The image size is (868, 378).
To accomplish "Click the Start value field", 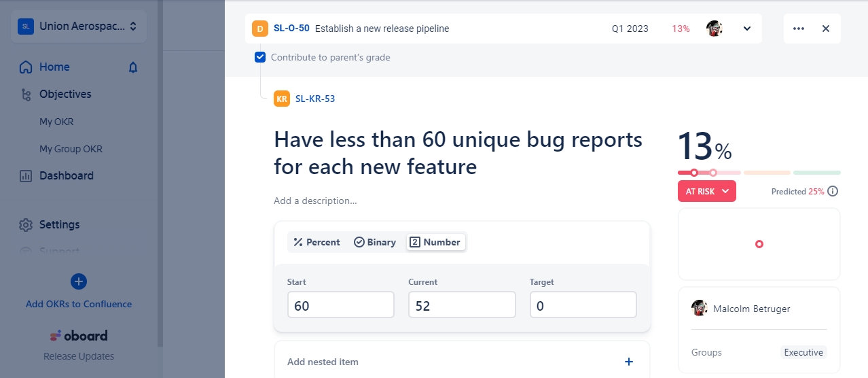I will pyautogui.click(x=341, y=305).
